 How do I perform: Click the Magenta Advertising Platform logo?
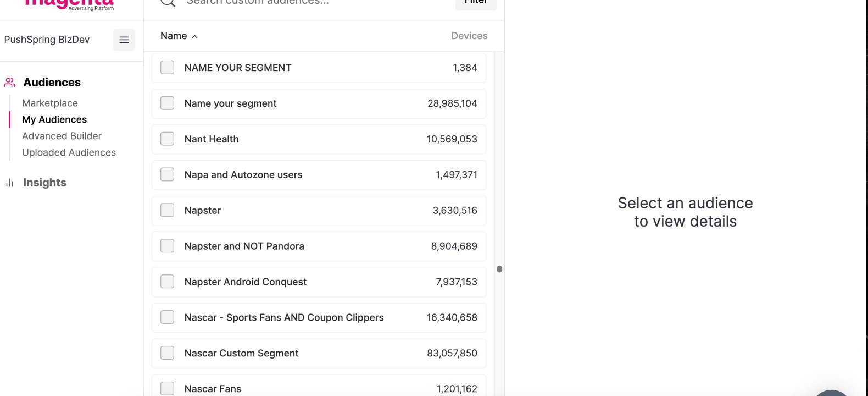click(x=69, y=4)
